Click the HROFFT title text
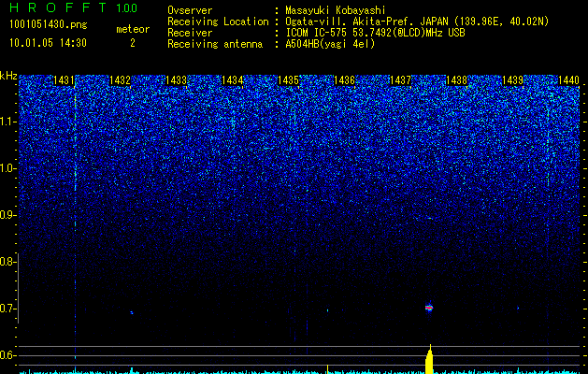This screenshot has height=374, width=588. (x=58, y=7)
